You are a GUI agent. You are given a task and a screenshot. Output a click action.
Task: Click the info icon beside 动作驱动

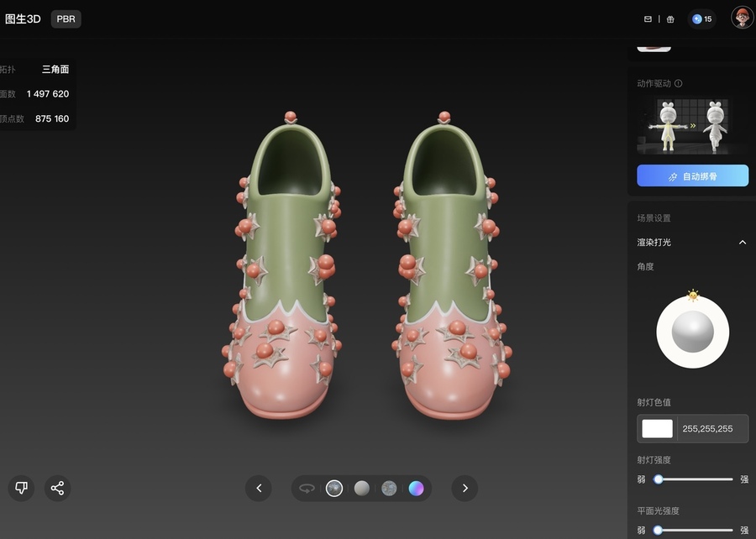coord(679,84)
